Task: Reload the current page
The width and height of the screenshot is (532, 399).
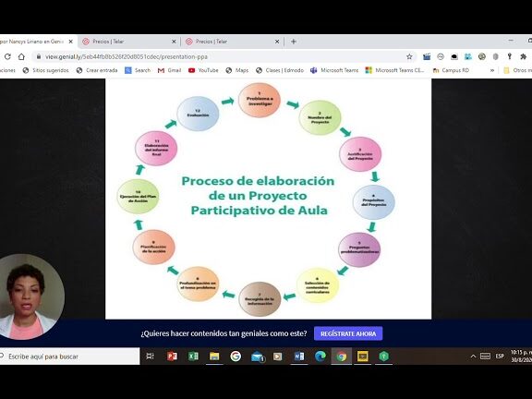Action: click(7, 56)
